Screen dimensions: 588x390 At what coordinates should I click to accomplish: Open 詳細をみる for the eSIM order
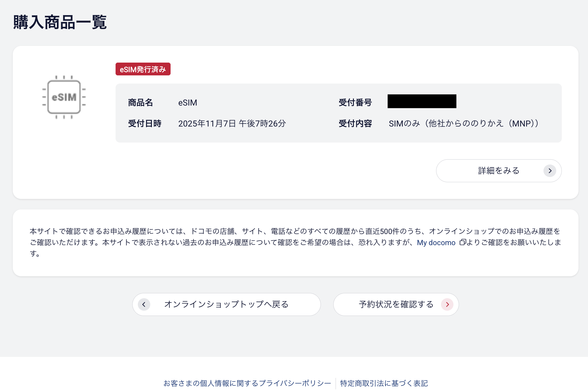click(498, 171)
